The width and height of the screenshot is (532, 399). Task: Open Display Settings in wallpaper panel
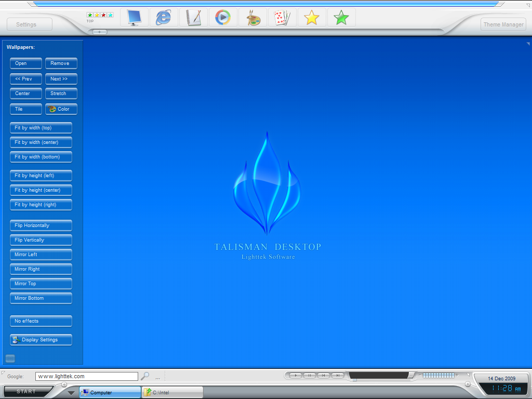41,340
